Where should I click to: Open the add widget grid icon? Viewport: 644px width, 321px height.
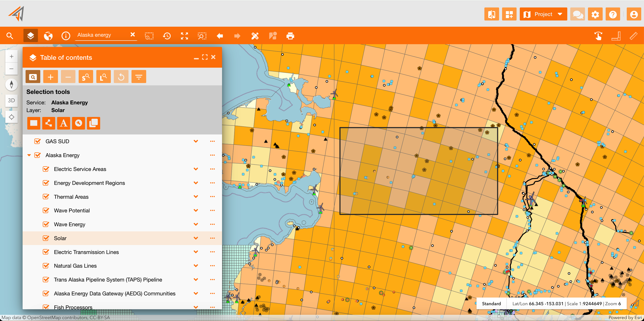509,14
